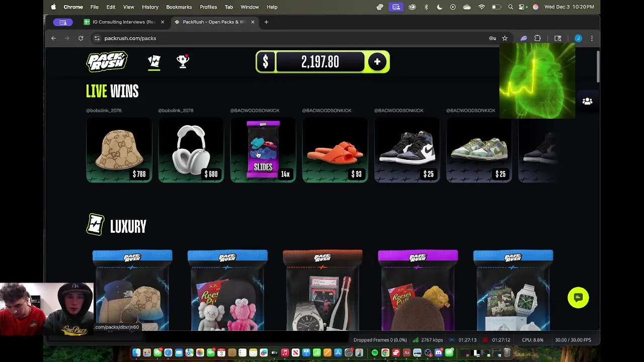The image size is (644, 362).
Task: Click the page vertical scrollbar
Action: point(598,66)
